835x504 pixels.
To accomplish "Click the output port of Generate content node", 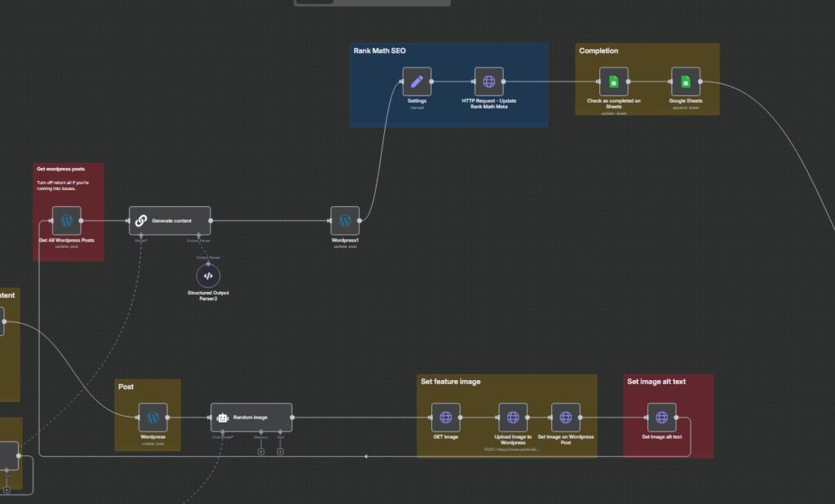I will coord(210,220).
